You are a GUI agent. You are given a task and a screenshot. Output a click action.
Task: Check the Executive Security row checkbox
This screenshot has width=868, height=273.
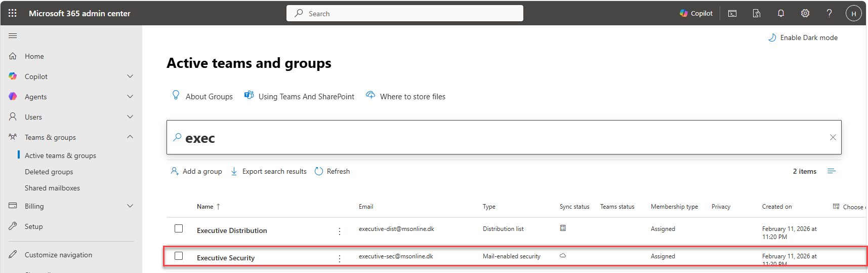(179, 256)
